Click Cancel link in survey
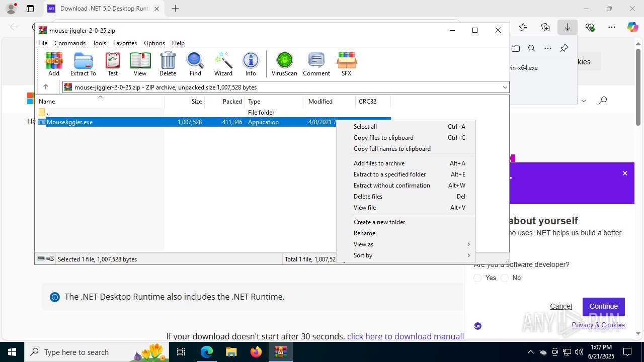644x362 pixels. [x=561, y=306]
